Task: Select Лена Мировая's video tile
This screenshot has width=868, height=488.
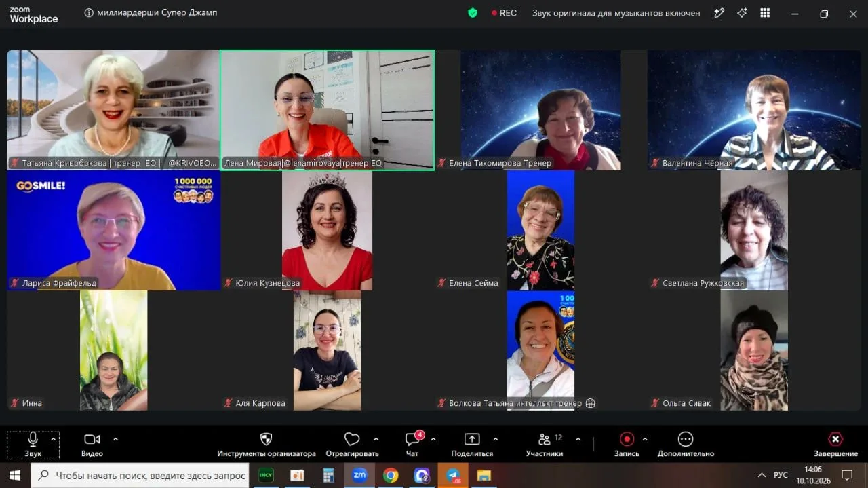Action: tap(327, 109)
